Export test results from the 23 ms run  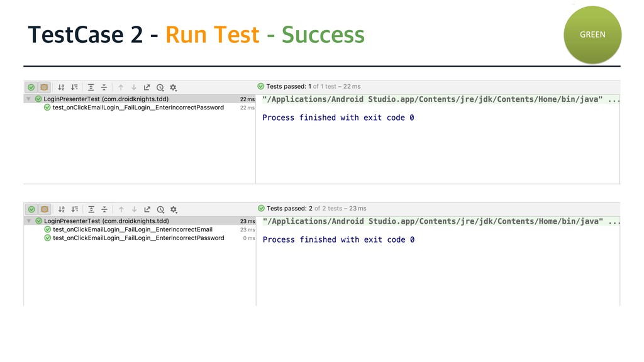[147, 209]
